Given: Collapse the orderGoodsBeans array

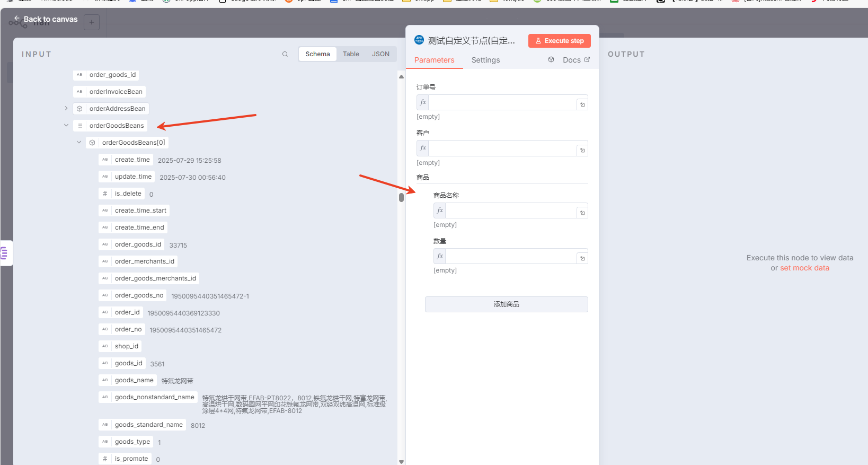Looking at the screenshot, I should click(66, 125).
